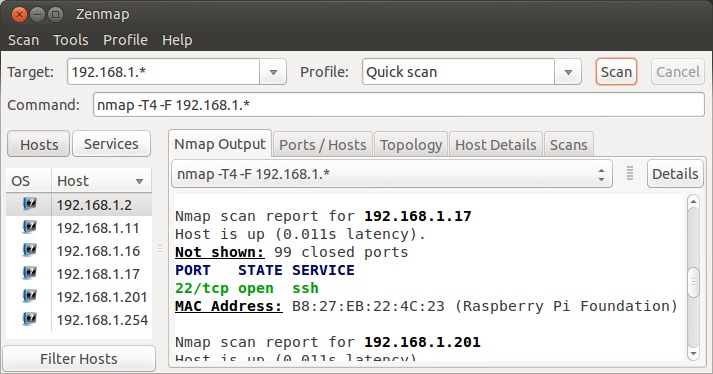Viewport: 713px width, 374px height.
Task: Click the output vertical scrollbar thumb
Action: click(693, 282)
